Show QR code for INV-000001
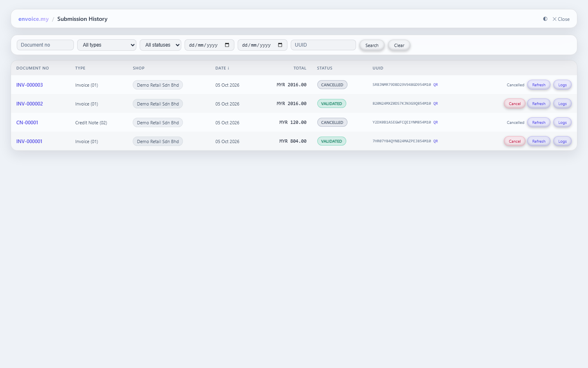Viewport: 588px width, 368px height. 436,141
